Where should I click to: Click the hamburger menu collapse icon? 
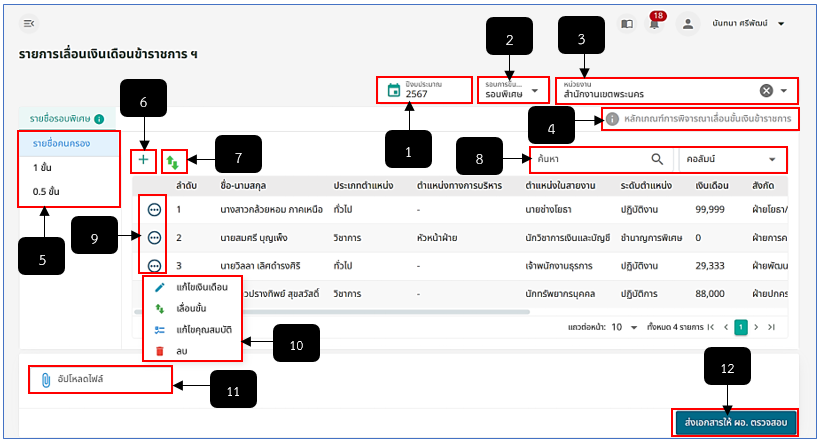(x=29, y=23)
